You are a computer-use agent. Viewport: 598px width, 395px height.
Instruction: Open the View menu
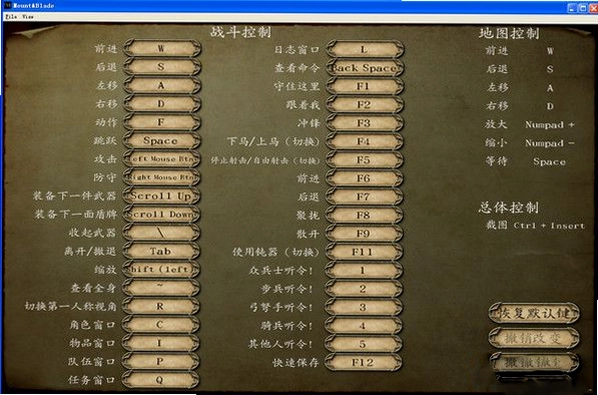coord(27,17)
